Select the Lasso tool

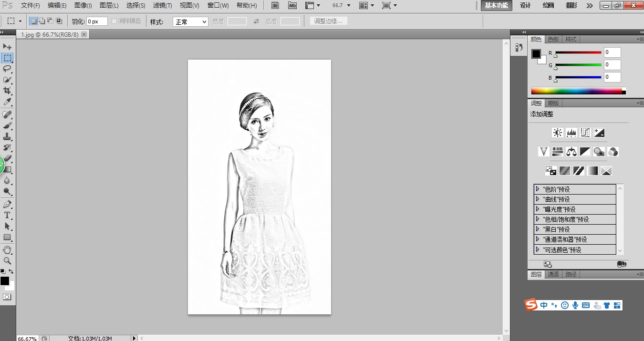[7, 69]
